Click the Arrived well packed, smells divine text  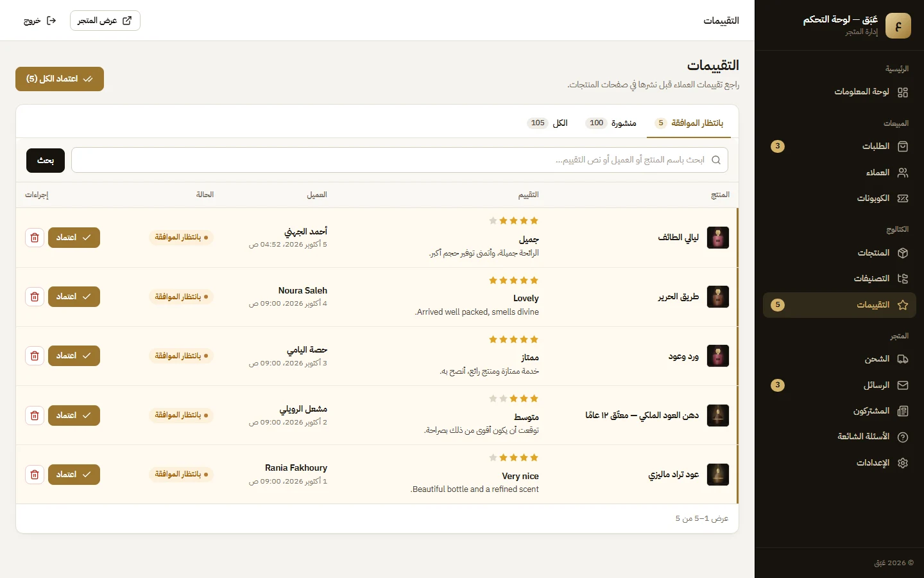pos(477,312)
